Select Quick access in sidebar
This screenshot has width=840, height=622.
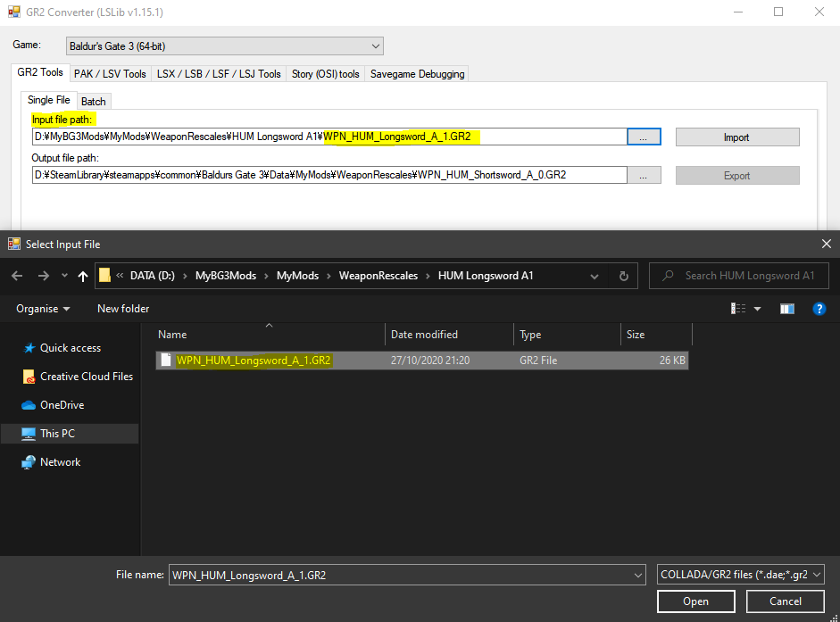point(70,348)
